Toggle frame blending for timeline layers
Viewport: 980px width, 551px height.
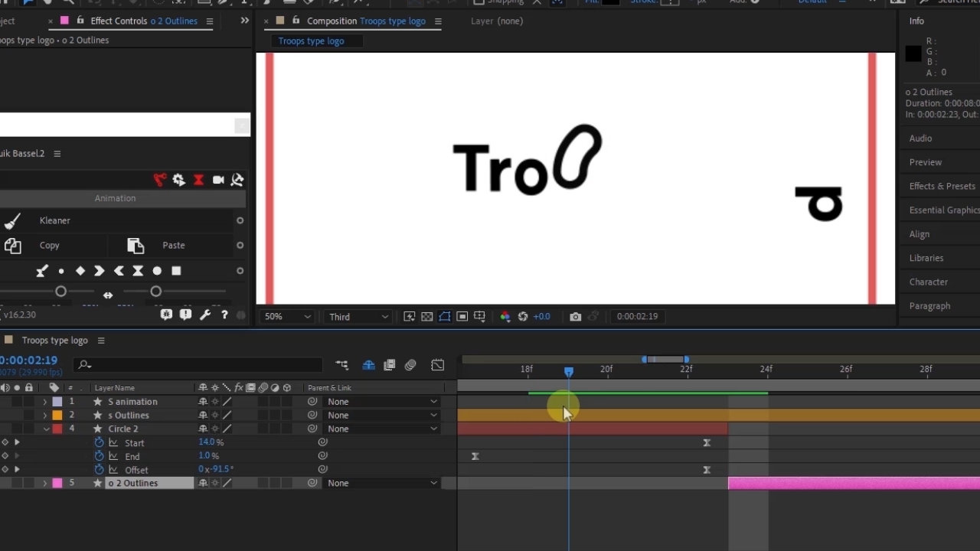pos(390,366)
